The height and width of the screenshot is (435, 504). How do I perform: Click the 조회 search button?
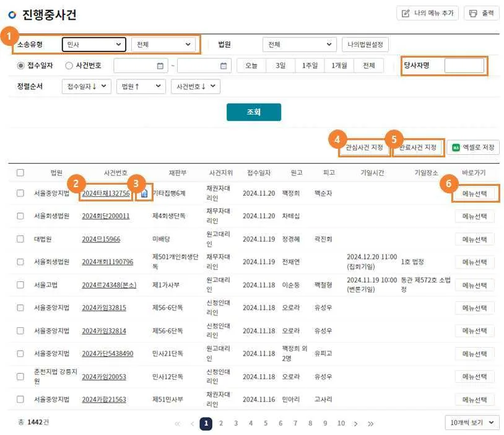(x=254, y=112)
